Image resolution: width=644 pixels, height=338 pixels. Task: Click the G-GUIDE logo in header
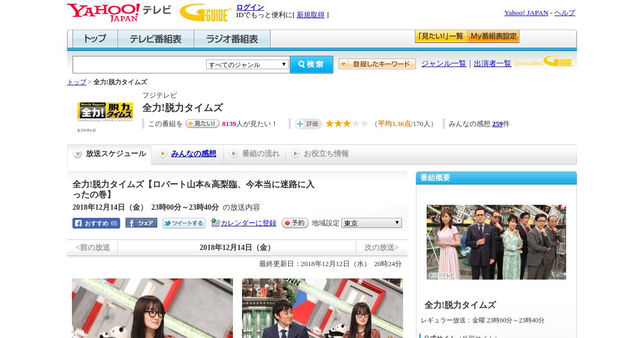206,12
